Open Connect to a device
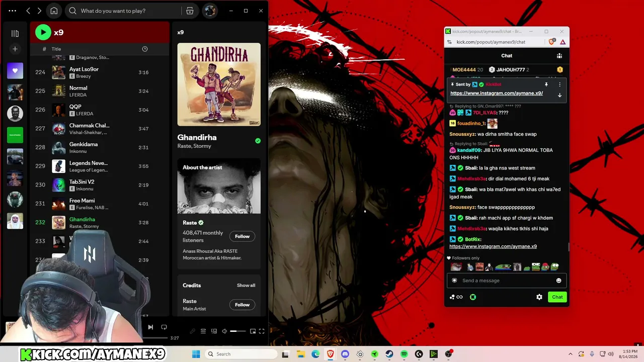The width and height of the screenshot is (644, 362). [x=214, y=331]
